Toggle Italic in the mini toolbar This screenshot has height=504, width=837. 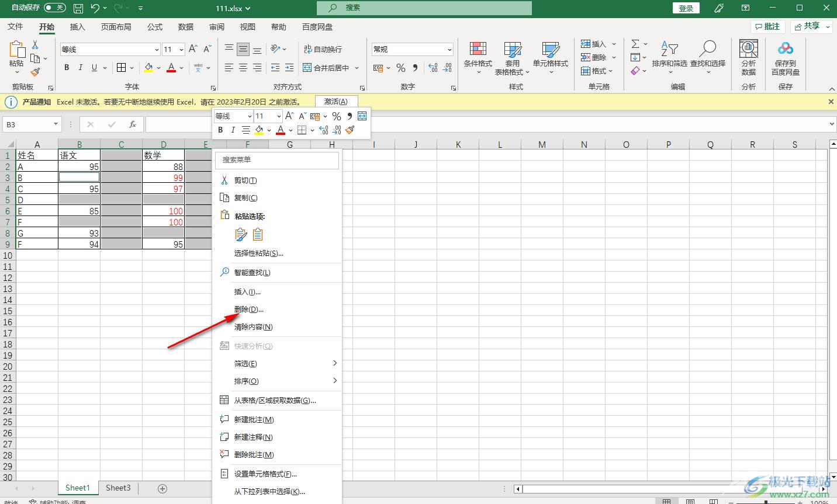point(233,130)
